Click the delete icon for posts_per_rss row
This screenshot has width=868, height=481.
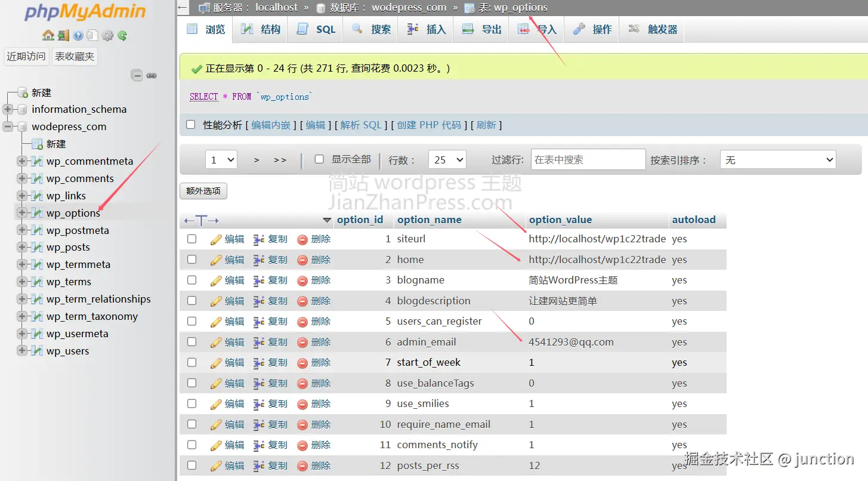302,466
